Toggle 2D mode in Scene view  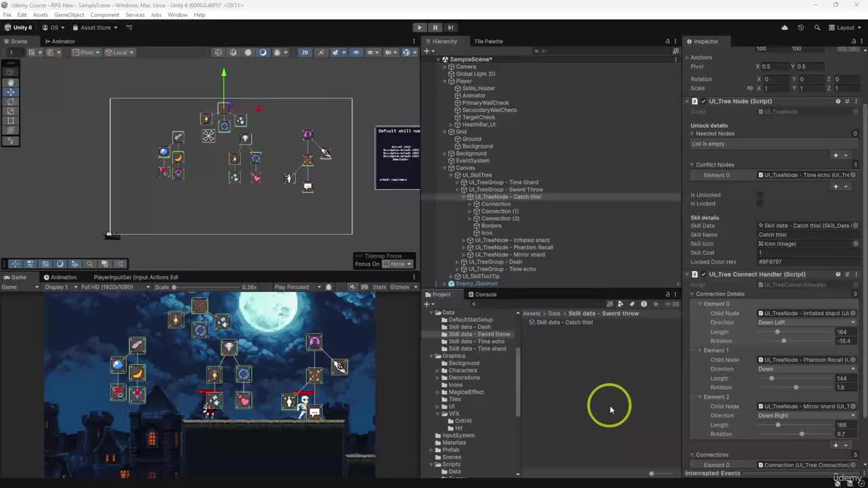[x=305, y=52]
